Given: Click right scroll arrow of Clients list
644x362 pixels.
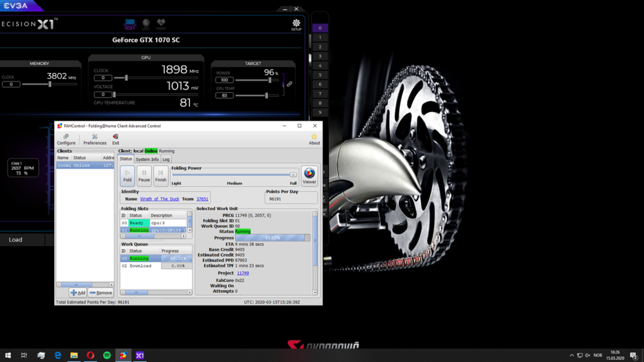Looking at the screenshot, I should point(111,284).
